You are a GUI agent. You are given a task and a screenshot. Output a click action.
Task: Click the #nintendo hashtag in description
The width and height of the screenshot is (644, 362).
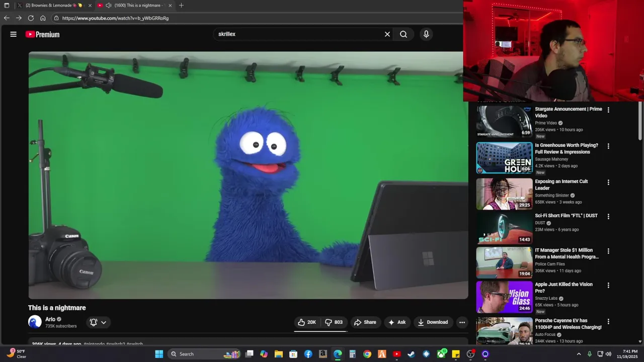[x=94, y=344]
